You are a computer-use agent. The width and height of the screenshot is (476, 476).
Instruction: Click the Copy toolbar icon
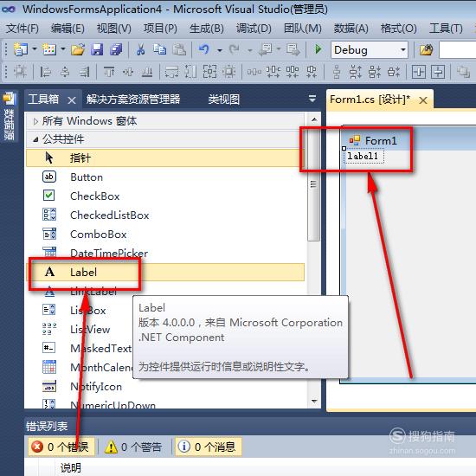pyautogui.click(x=160, y=49)
